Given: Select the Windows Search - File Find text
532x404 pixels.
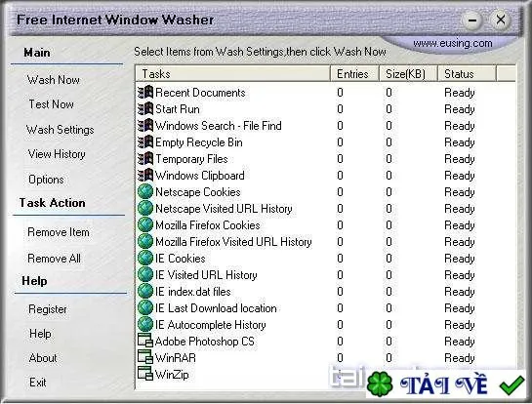Looking at the screenshot, I should point(219,126).
